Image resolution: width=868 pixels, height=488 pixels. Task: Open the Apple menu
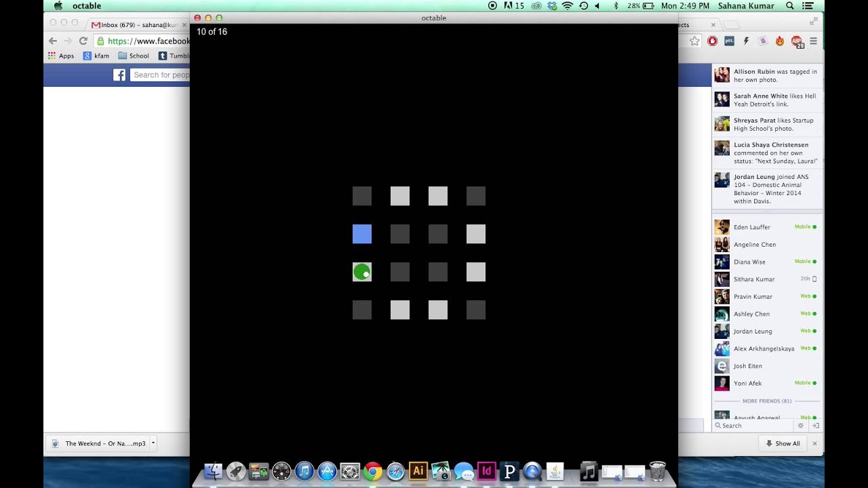click(x=58, y=5)
